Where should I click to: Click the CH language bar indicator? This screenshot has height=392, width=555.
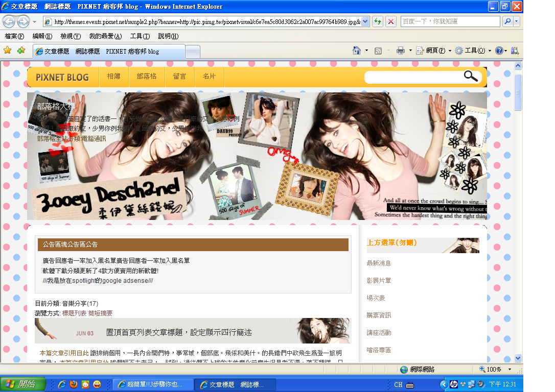[398, 384]
